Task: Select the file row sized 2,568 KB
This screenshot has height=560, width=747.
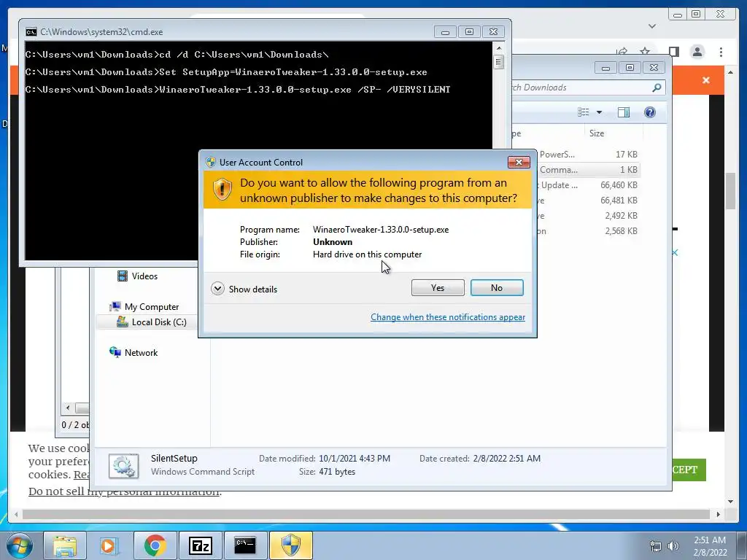Action: [x=587, y=231]
